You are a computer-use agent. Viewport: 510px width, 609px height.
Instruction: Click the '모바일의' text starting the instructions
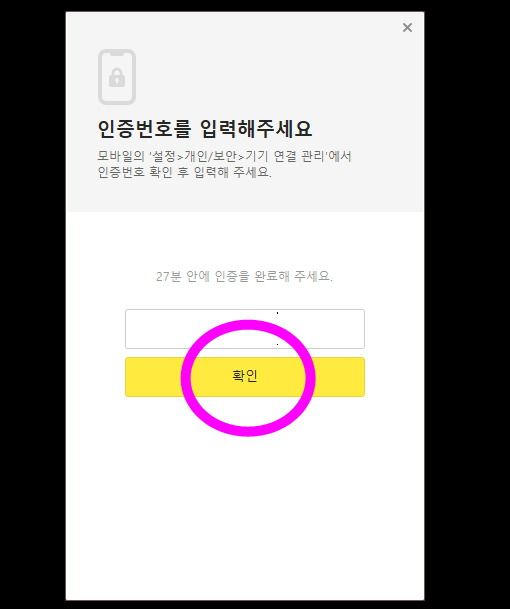pyautogui.click(x=121, y=156)
